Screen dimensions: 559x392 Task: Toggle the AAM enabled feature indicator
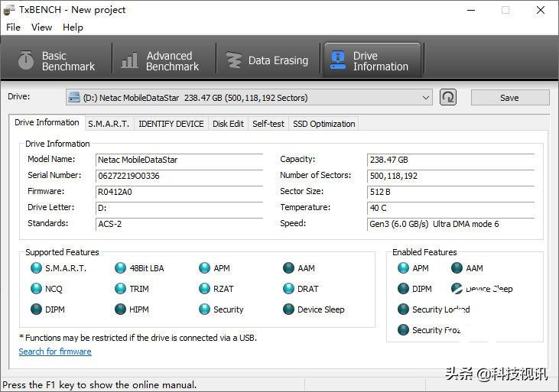457,268
